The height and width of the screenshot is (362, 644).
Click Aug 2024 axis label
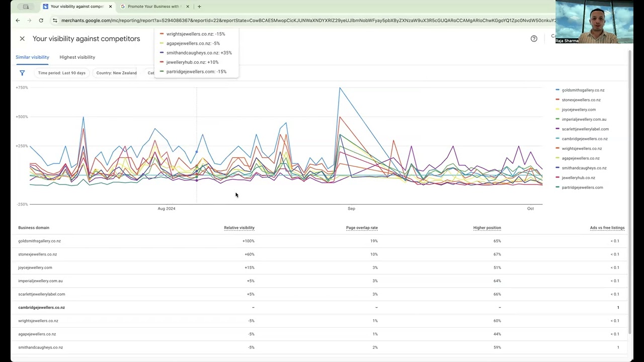click(167, 208)
